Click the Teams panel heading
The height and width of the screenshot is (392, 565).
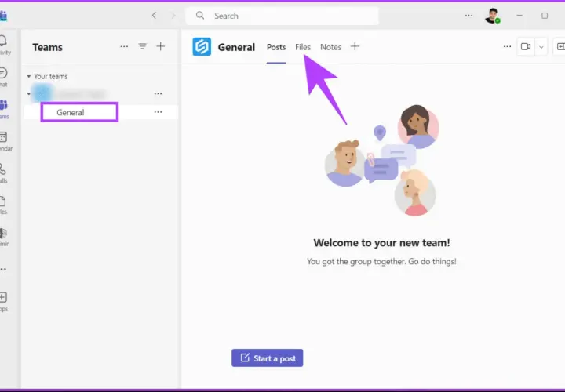tap(48, 47)
